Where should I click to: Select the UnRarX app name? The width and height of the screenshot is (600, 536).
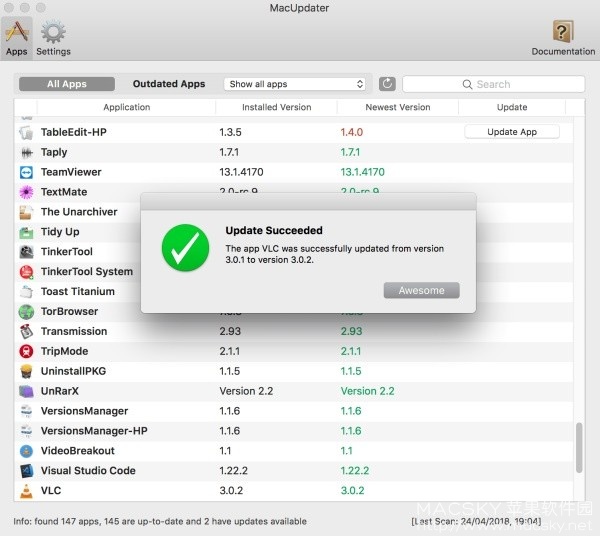pos(60,391)
